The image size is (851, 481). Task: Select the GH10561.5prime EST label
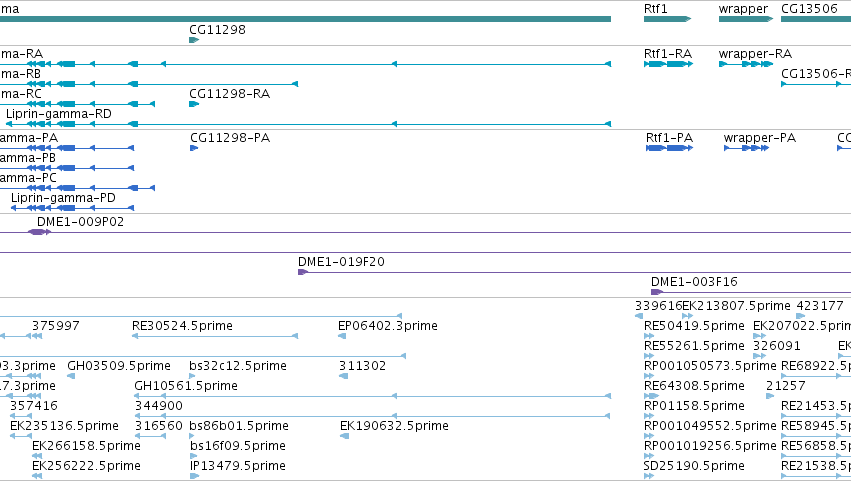(x=186, y=385)
